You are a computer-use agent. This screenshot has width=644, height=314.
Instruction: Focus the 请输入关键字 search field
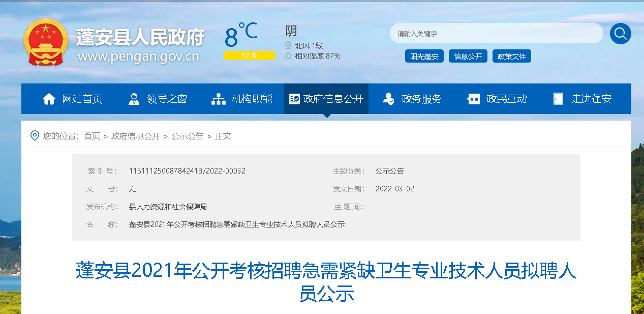pos(497,34)
